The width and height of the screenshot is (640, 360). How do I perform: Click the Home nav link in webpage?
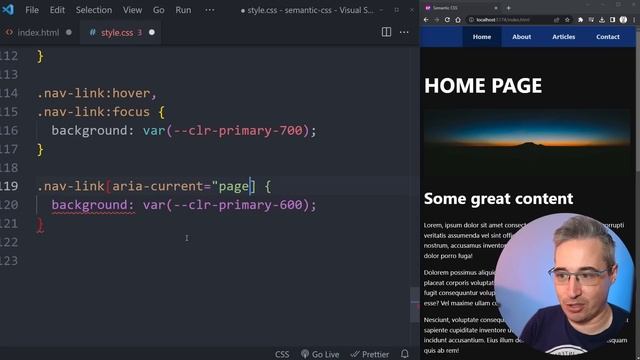tap(482, 37)
